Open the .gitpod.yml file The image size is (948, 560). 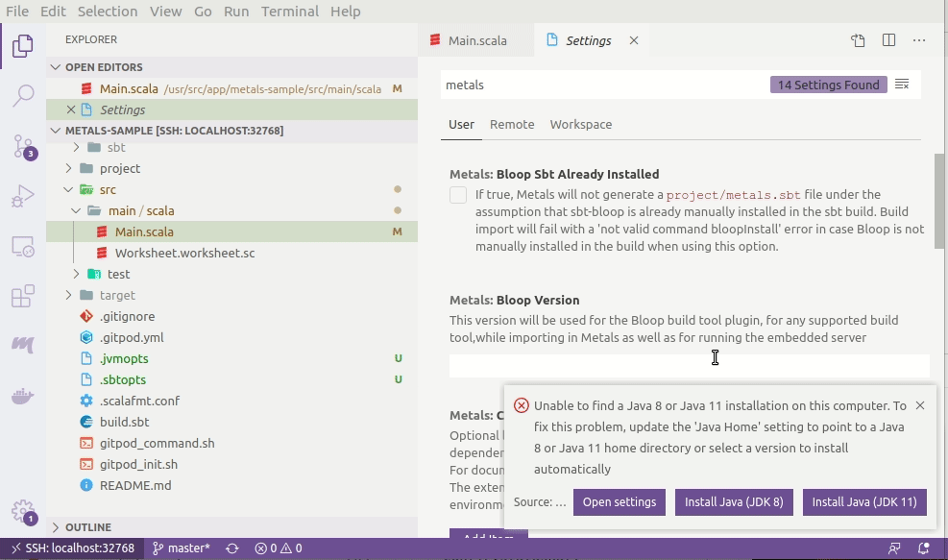231,337
